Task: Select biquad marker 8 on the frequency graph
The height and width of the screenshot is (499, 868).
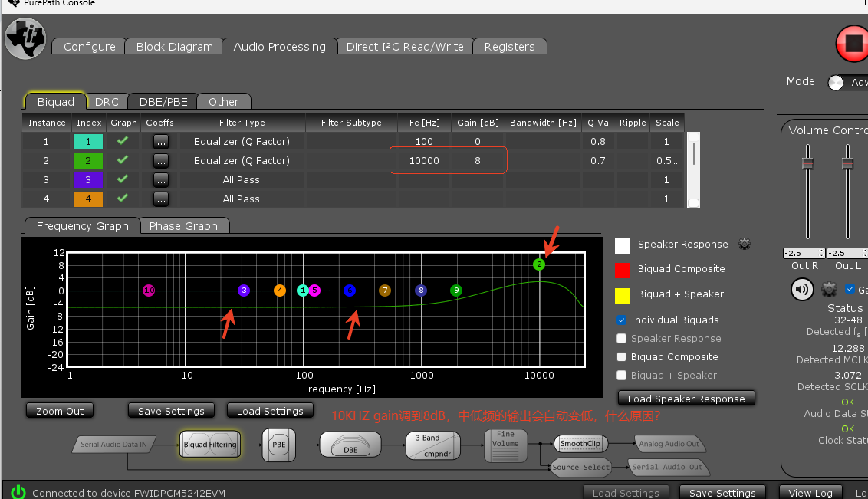Action: click(421, 291)
